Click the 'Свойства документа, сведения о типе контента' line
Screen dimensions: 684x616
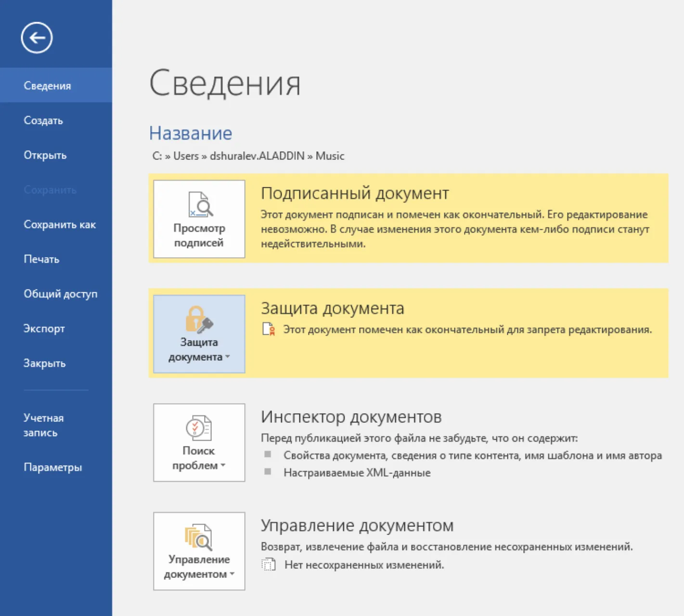point(473,456)
